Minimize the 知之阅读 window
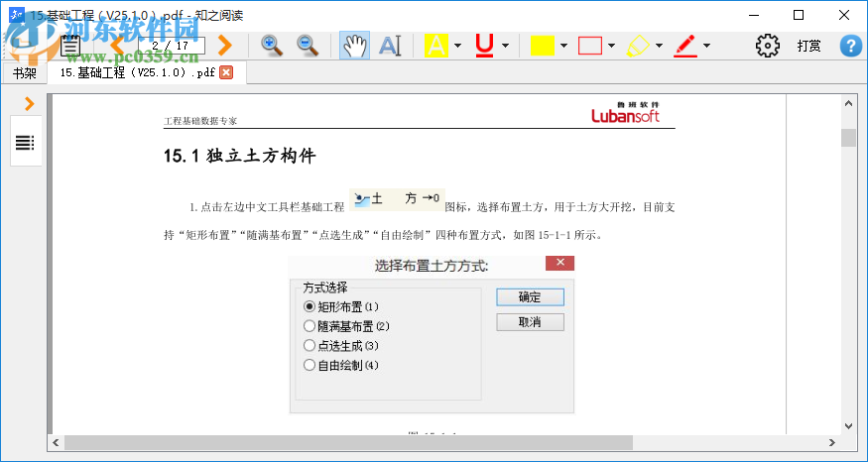 753,15
